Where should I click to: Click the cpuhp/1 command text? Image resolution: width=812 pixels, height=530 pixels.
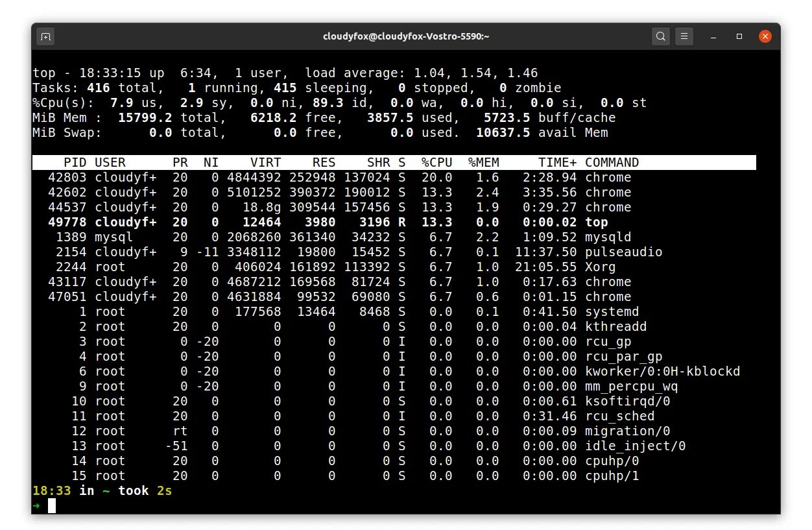coord(612,476)
